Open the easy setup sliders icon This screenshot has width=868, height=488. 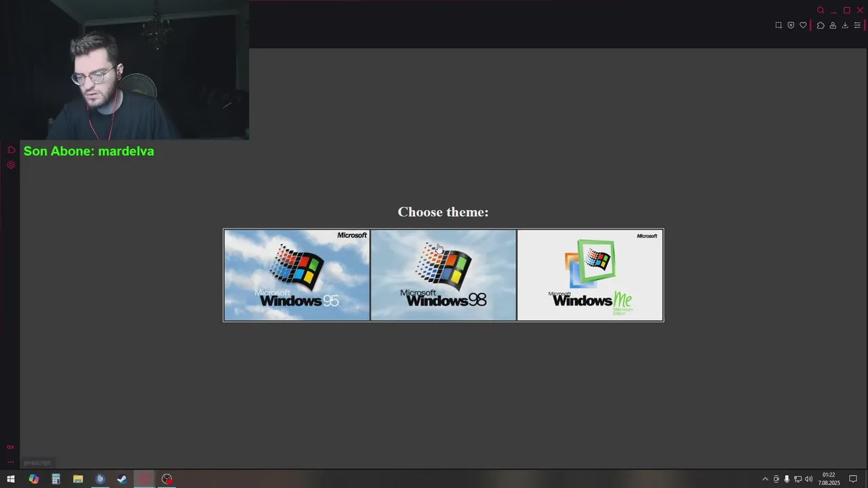point(857,25)
